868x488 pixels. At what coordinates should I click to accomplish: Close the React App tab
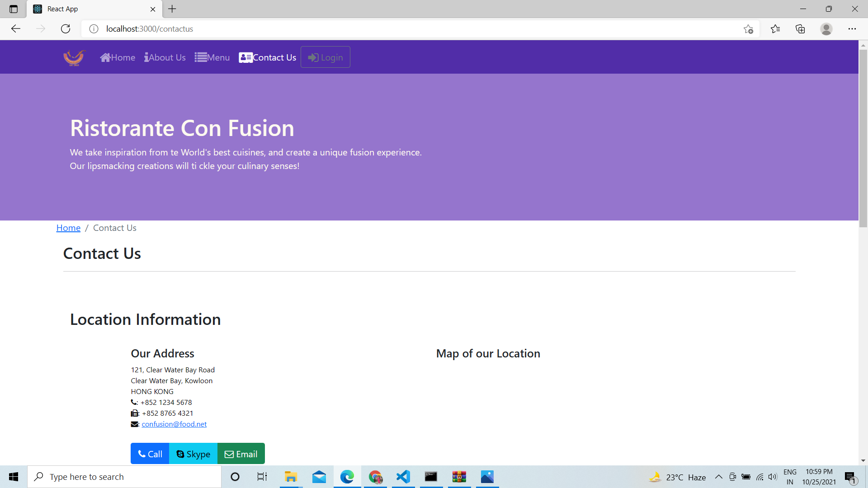pos(153,9)
